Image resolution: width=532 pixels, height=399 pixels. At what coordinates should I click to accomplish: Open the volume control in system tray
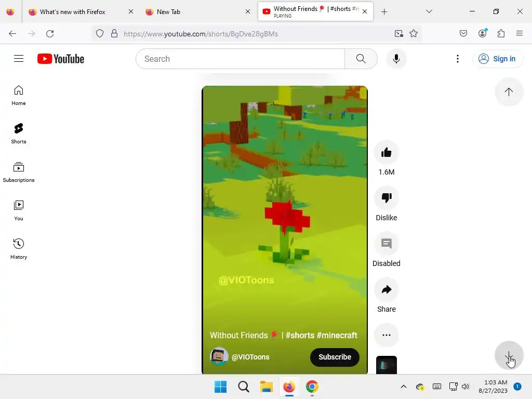465,387
